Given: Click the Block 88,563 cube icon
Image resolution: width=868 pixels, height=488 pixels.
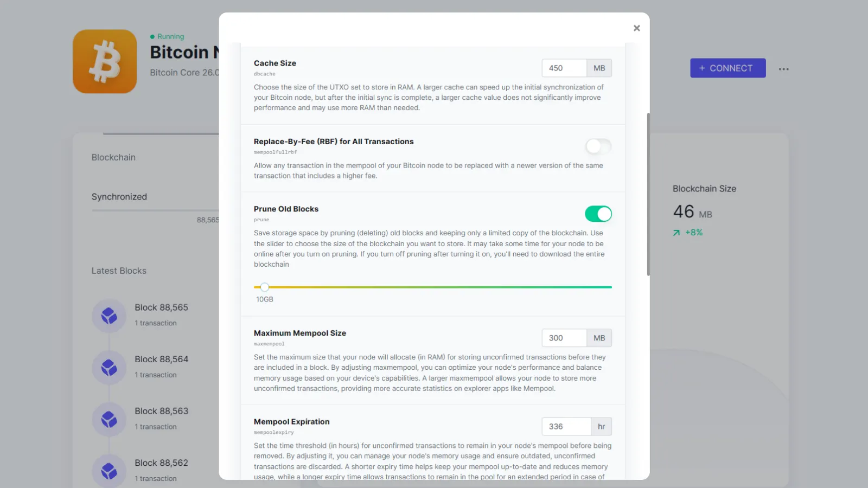Looking at the screenshot, I should click(109, 419).
